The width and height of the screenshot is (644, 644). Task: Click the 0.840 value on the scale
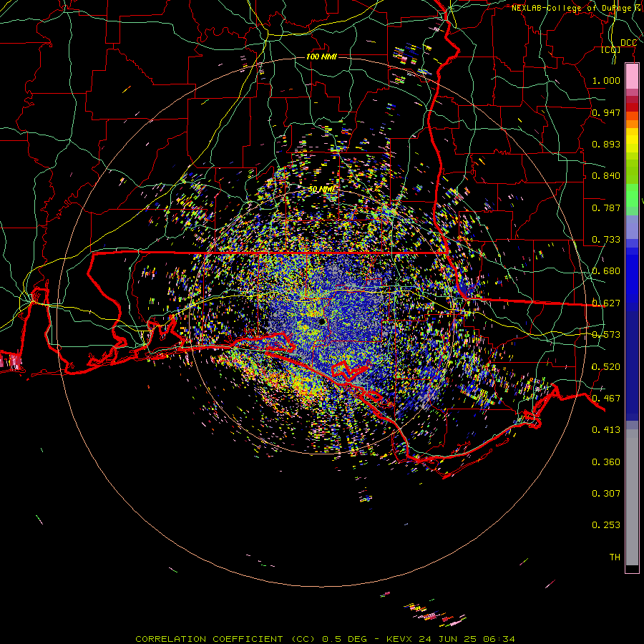(x=606, y=176)
